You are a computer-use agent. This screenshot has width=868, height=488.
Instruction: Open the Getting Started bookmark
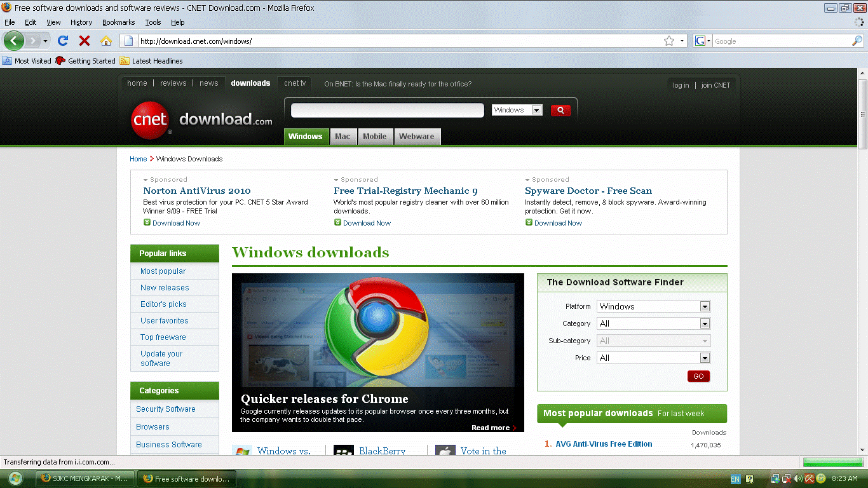tap(85, 61)
